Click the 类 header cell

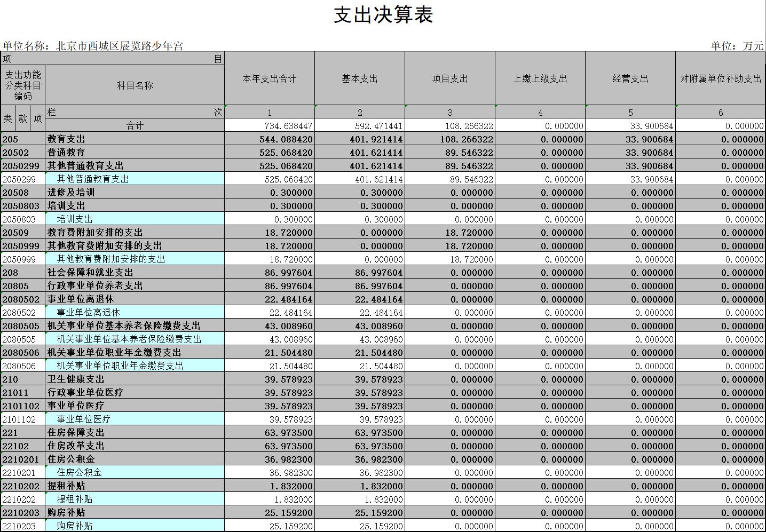point(8,118)
